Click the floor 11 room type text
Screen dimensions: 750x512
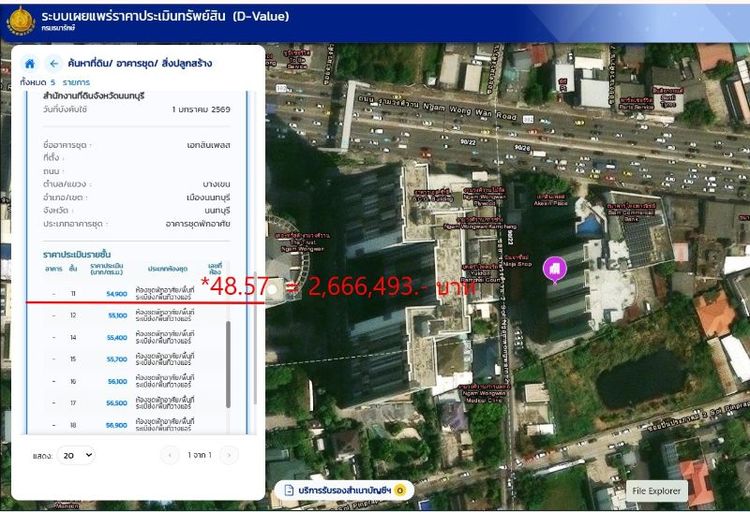165,294
